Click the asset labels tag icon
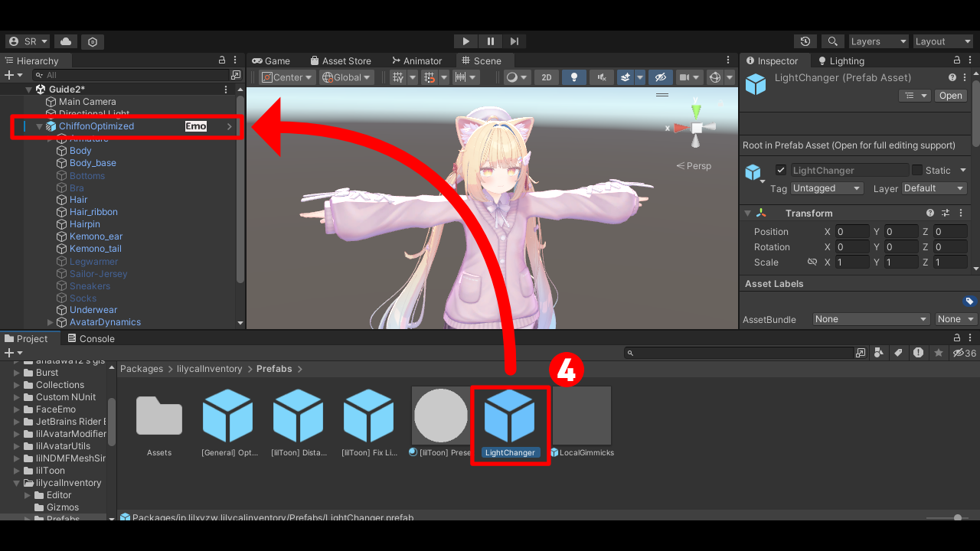The height and width of the screenshot is (551, 980). pyautogui.click(x=969, y=302)
